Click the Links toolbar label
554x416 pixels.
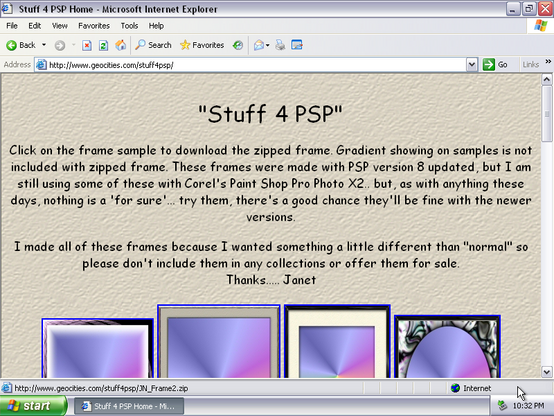coord(531,65)
